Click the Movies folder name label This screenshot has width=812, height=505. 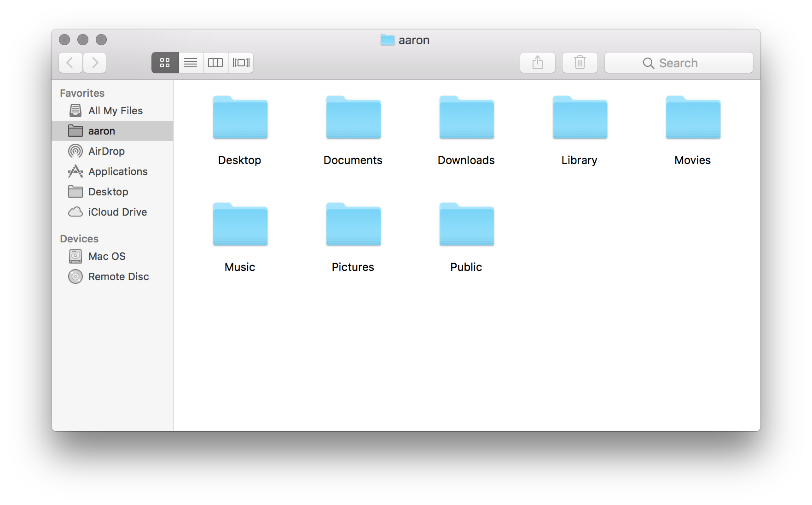(x=693, y=160)
